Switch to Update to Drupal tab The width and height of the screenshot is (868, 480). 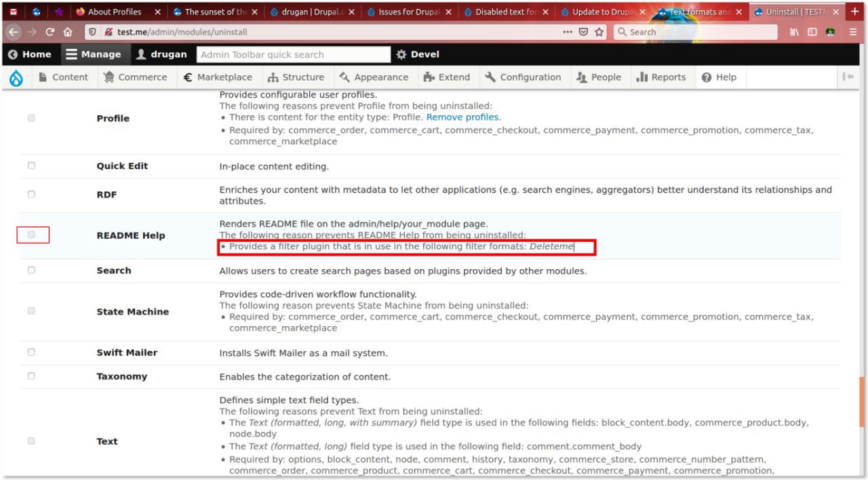(x=603, y=12)
